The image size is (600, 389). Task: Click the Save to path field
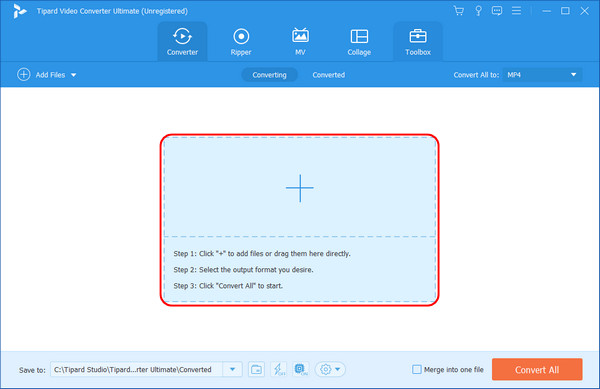pos(137,369)
